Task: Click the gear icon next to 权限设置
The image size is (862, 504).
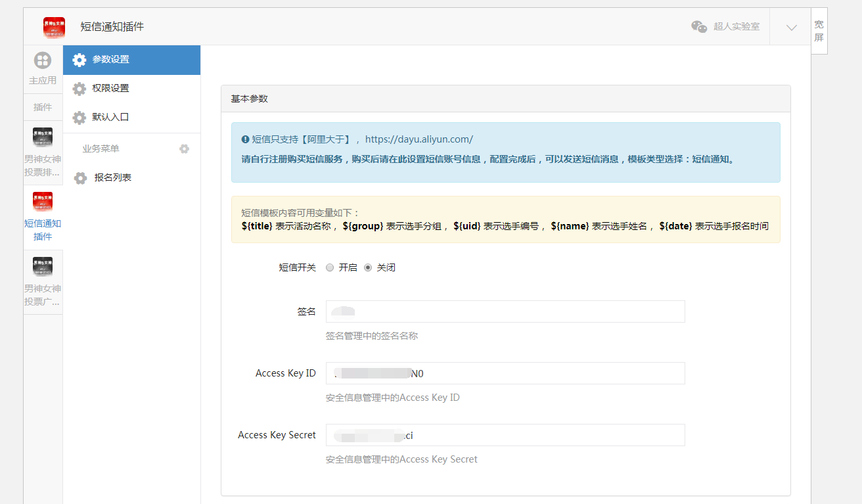Action: pos(79,89)
